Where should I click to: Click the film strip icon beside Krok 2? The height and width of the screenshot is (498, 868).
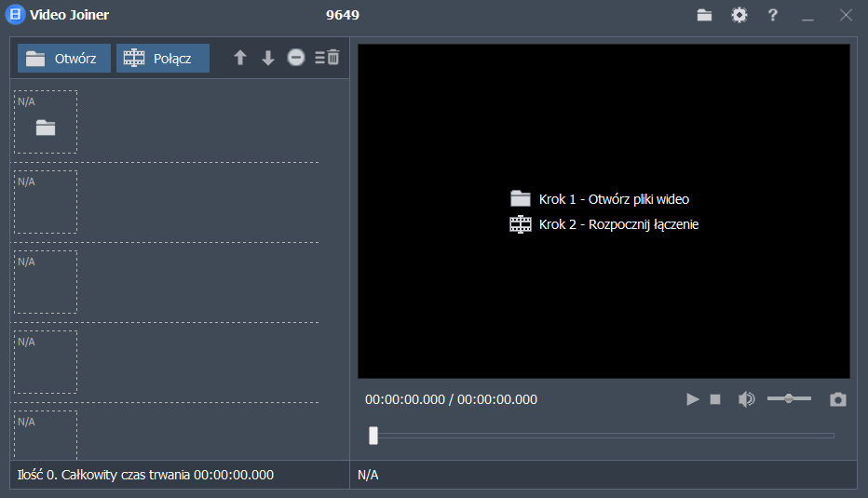coord(521,224)
